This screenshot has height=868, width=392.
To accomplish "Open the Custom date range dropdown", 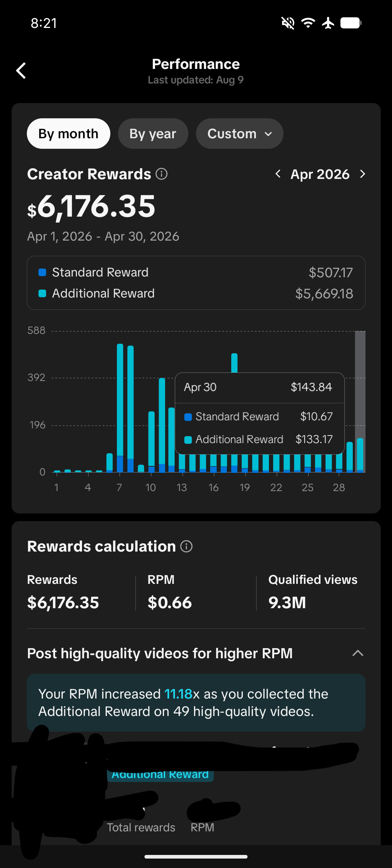I will tap(240, 134).
